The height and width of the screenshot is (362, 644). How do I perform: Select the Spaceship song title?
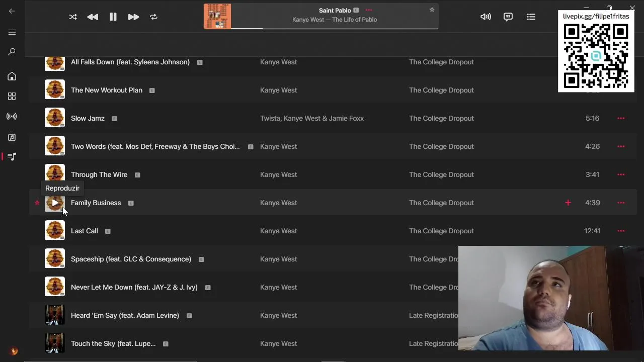tap(131, 259)
